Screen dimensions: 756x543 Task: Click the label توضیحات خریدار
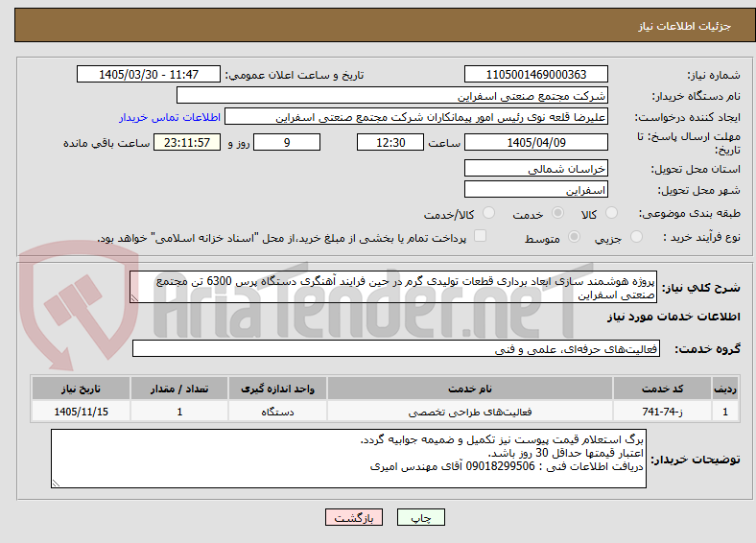point(696,460)
